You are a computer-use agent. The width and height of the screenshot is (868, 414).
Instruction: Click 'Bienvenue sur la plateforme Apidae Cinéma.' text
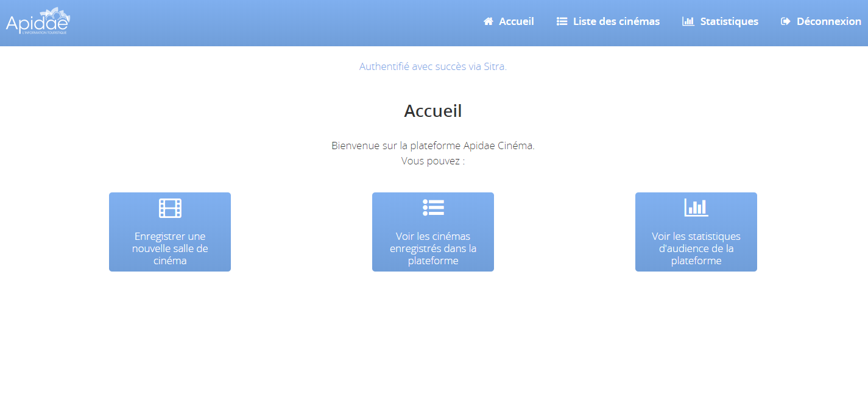coord(433,146)
